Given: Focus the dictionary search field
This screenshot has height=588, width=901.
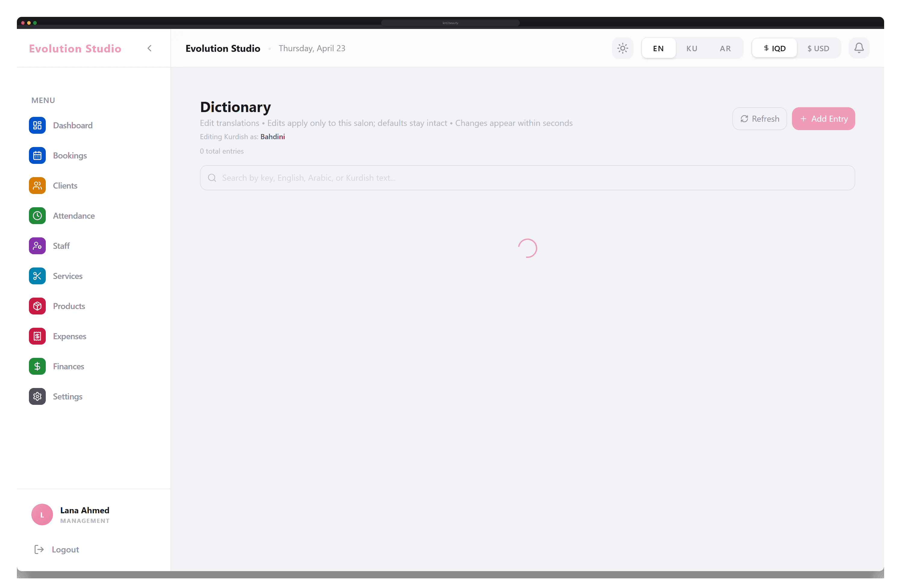Looking at the screenshot, I should pyautogui.click(x=527, y=178).
